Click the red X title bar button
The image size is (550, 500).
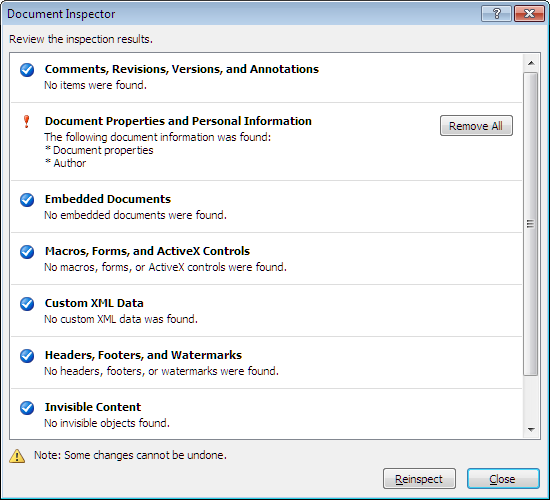(x=529, y=14)
